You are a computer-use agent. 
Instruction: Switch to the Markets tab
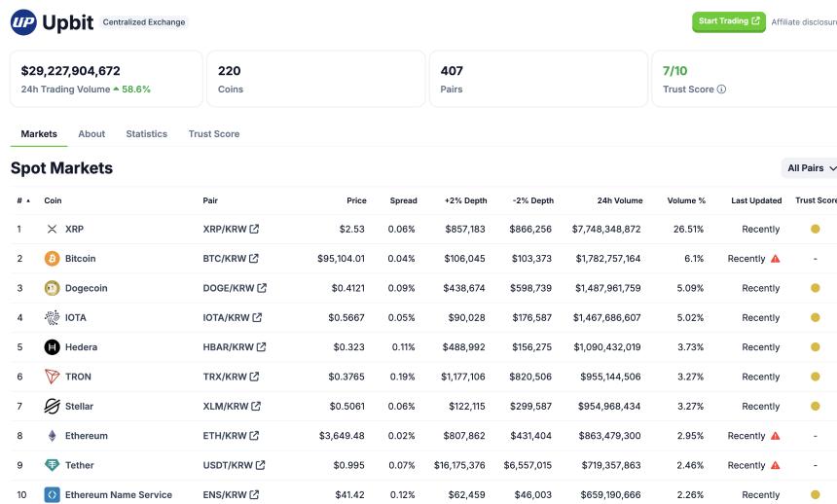(x=39, y=134)
